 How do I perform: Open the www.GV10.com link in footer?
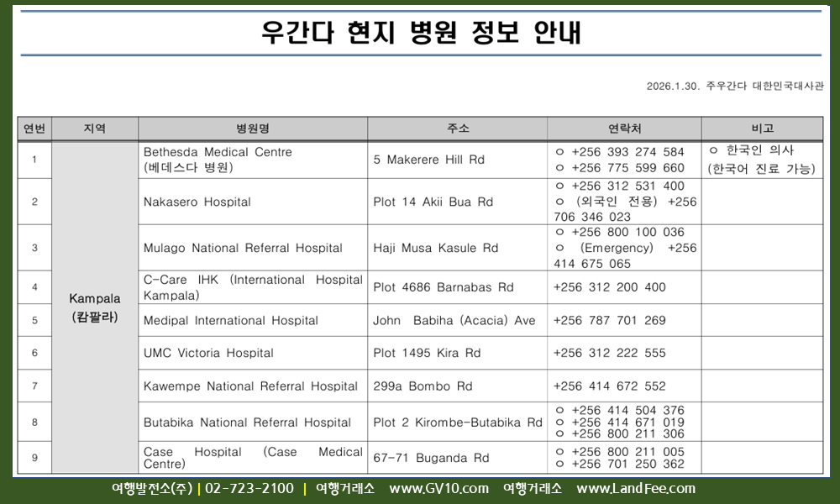pyautogui.click(x=438, y=489)
